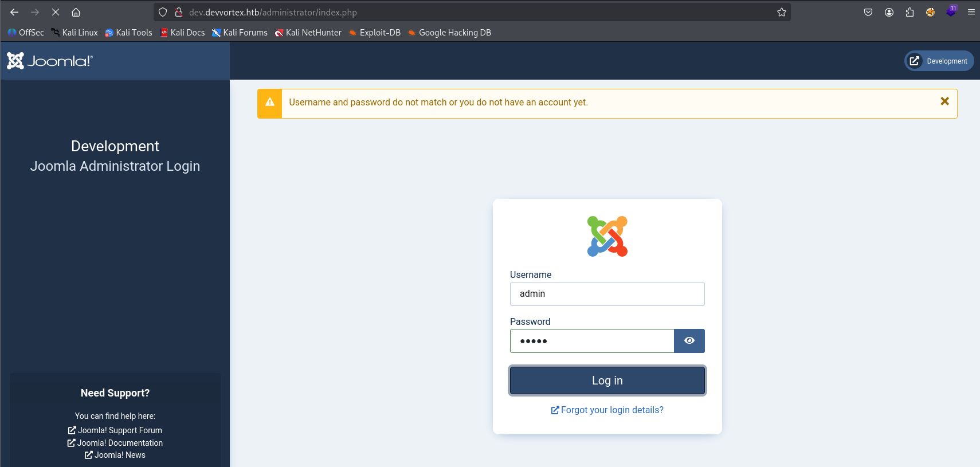The image size is (980, 467).
Task: Open the Joomla! Documentation link
Action: tap(115, 443)
